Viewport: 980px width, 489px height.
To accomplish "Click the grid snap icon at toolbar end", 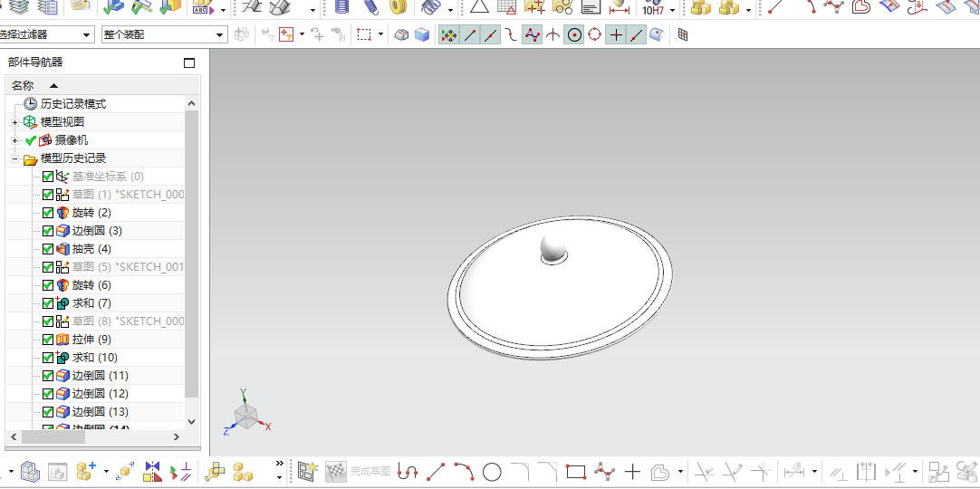I will [683, 35].
